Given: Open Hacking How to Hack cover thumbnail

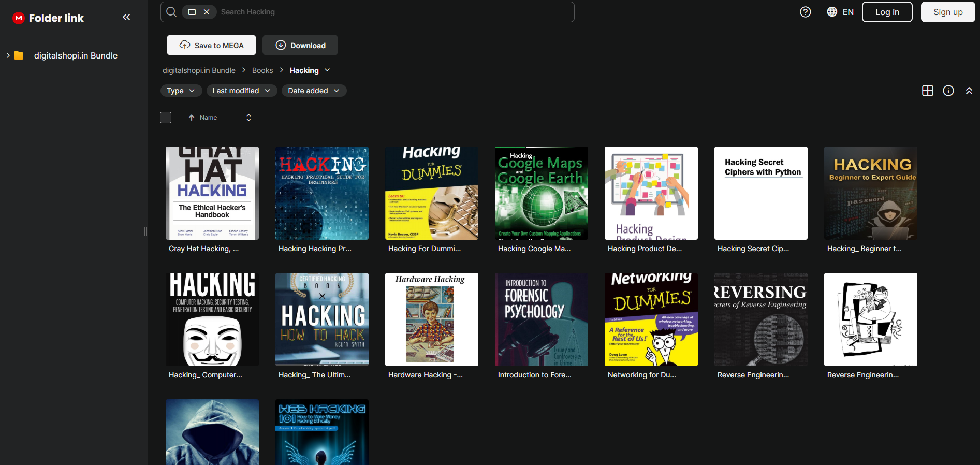Looking at the screenshot, I should (322, 319).
